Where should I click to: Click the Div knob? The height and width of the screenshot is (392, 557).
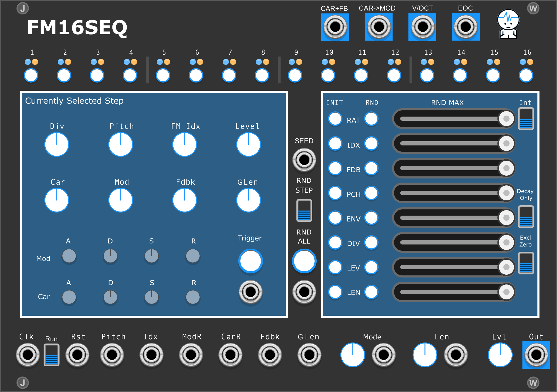tap(57, 144)
